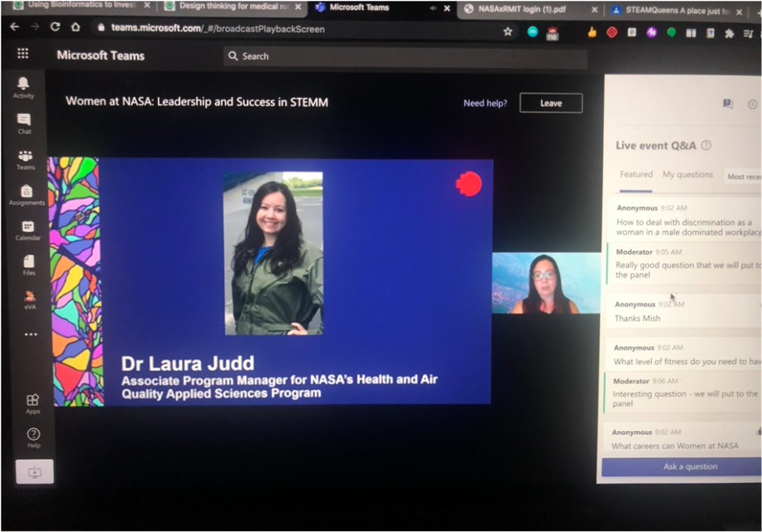Switch to Design thinking for medical tab
The width and height of the screenshot is (762, 532).
pyautogui.click(x=234, y=6)
